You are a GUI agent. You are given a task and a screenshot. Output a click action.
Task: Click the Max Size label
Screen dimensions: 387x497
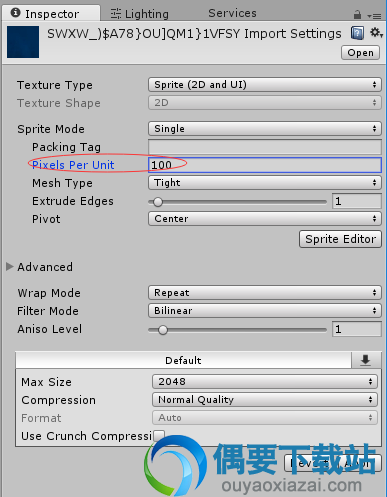(46, 382)
